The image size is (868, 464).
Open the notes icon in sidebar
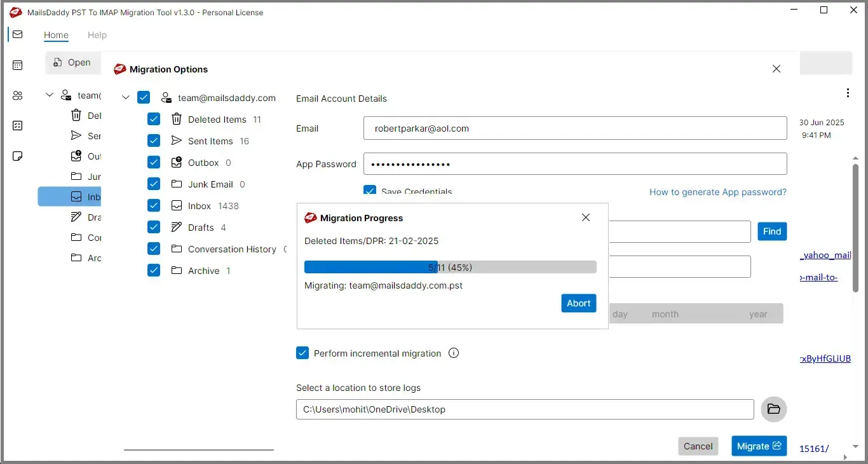click(17, 156)
